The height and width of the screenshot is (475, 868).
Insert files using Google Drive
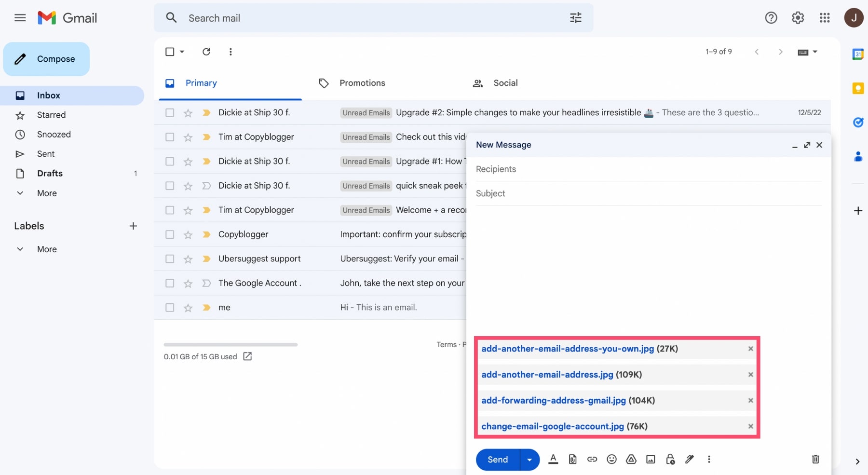click(631, 460)
